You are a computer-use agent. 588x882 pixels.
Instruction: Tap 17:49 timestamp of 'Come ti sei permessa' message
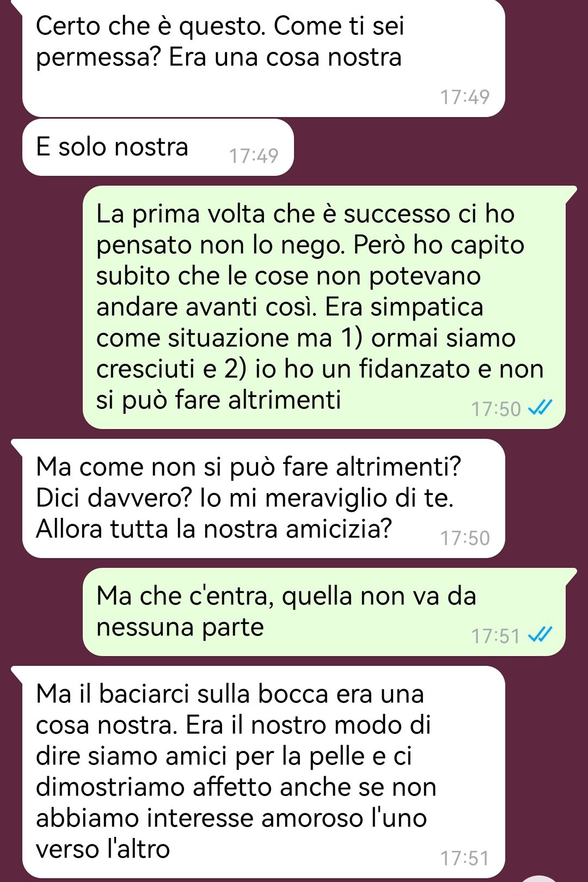(465, 97)
